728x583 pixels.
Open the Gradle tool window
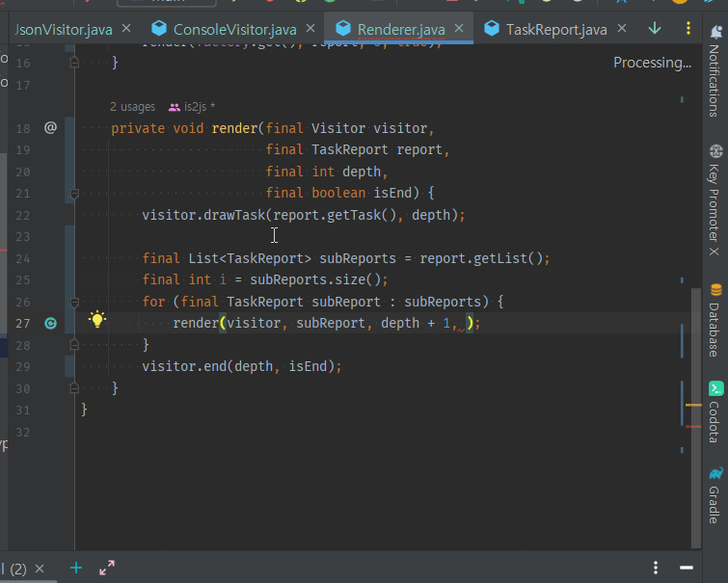point(715,494)
